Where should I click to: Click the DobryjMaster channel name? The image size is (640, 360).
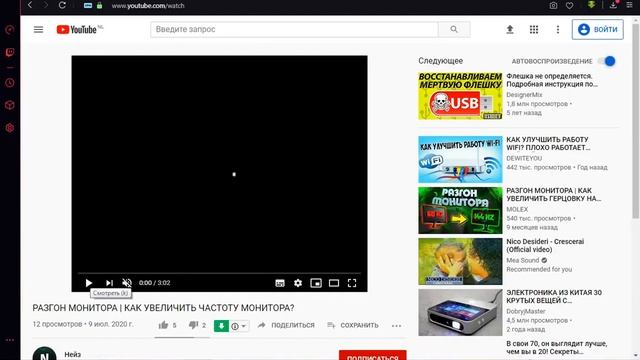526,311
